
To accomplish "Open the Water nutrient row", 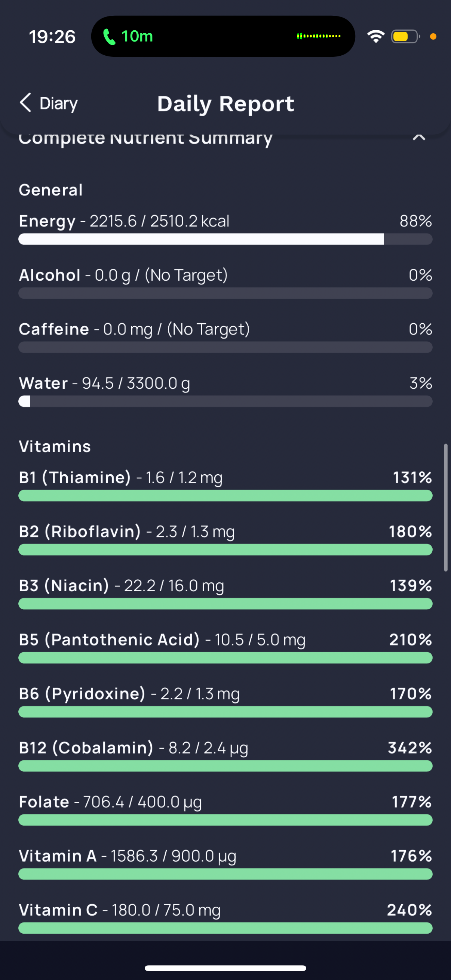I will (x=225, y=390).
